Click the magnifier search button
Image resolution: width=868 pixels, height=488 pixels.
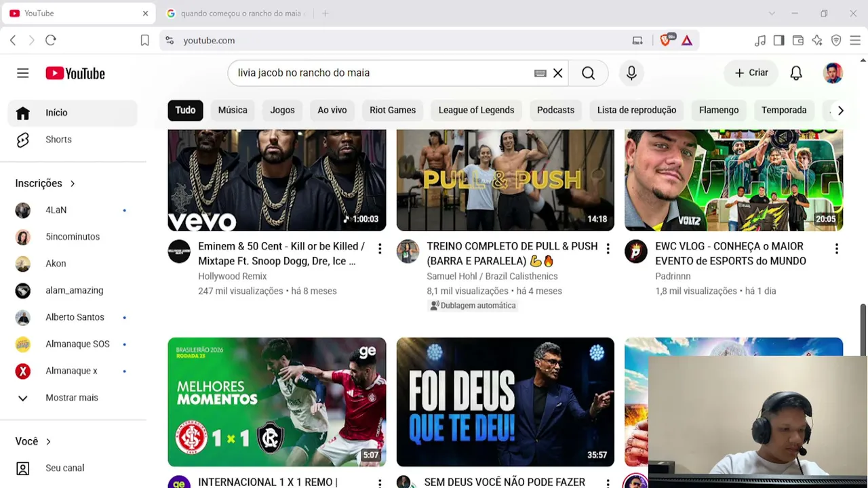pyautogui.click(x=589, y=73)
